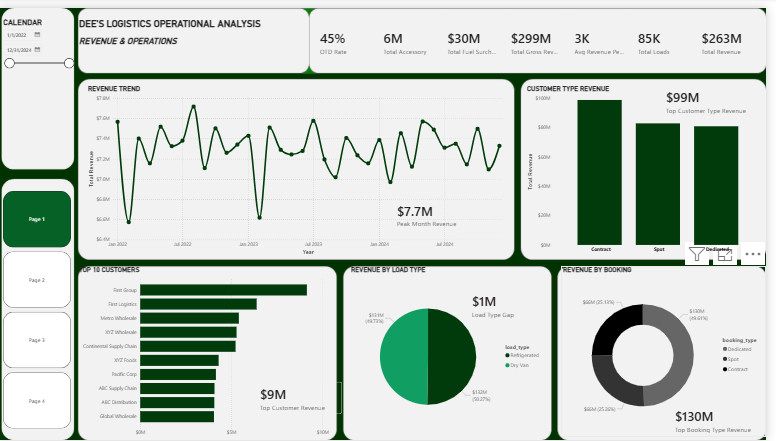Click the Revenue & Operations subtitle

coord(128,41)
